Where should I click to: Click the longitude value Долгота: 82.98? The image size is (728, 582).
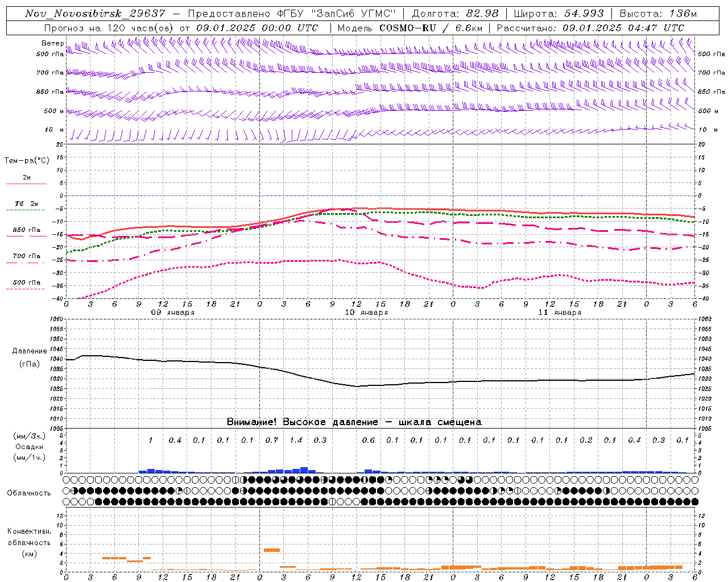tap(455, 14)
